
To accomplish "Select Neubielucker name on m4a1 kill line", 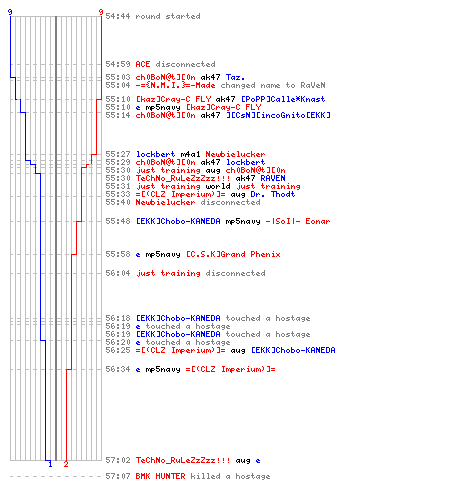I will pyautogui.click(x=235, y=154).
